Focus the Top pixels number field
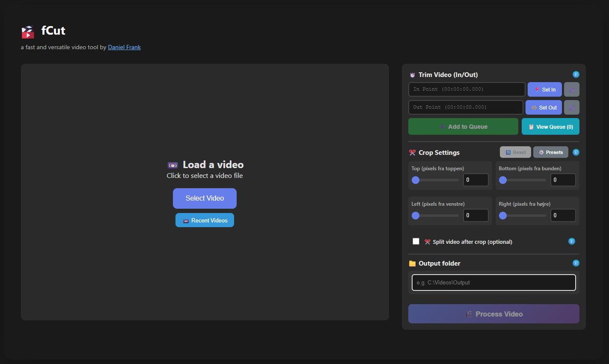Image resolution: width=609 pixels, height=364 pixels. coord(476,180)
